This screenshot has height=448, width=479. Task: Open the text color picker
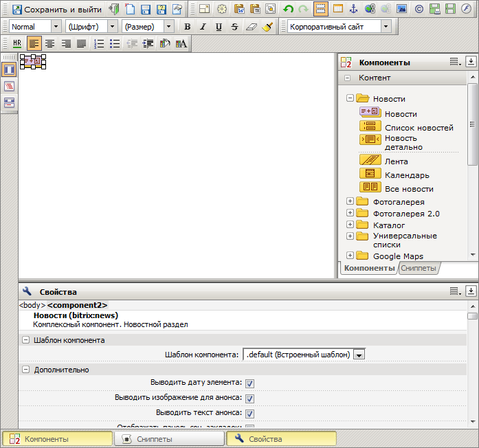(x=181, y=44)
